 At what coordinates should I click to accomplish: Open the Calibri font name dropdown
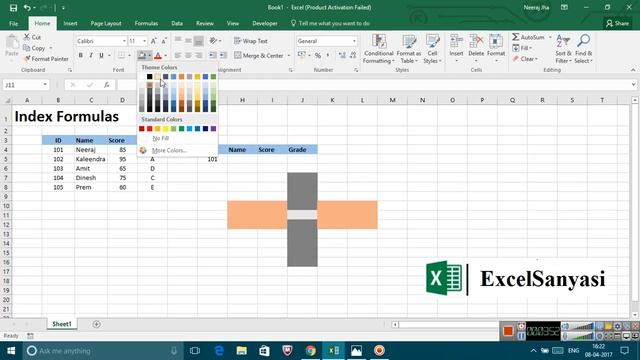(124, 41)
